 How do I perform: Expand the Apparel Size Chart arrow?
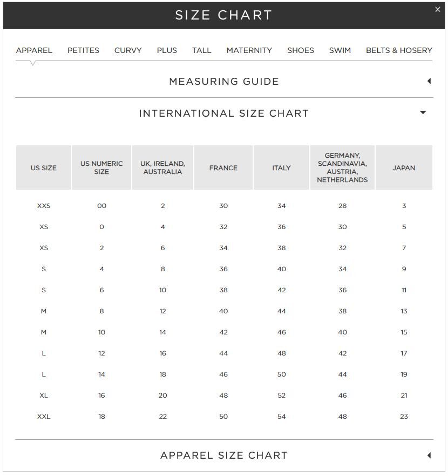click(x=429, y=455)
